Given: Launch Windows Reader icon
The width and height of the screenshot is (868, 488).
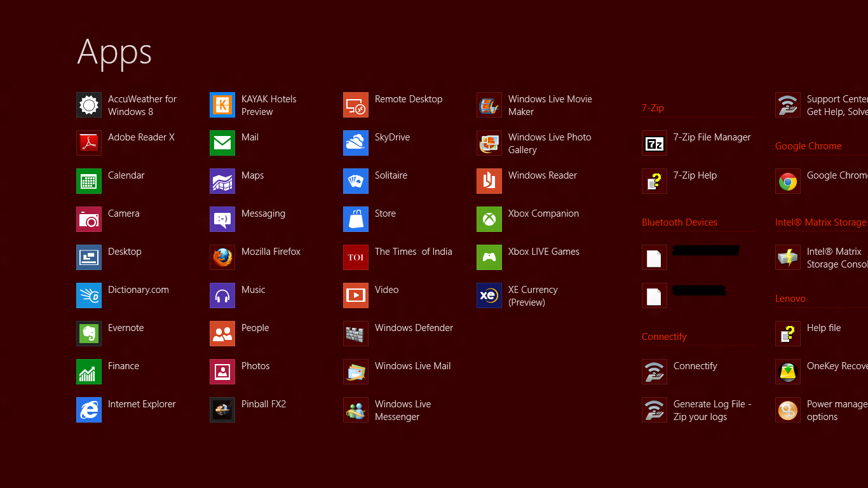Looking at the screenshot, I should pyautogui.click(x=489, y=181).
